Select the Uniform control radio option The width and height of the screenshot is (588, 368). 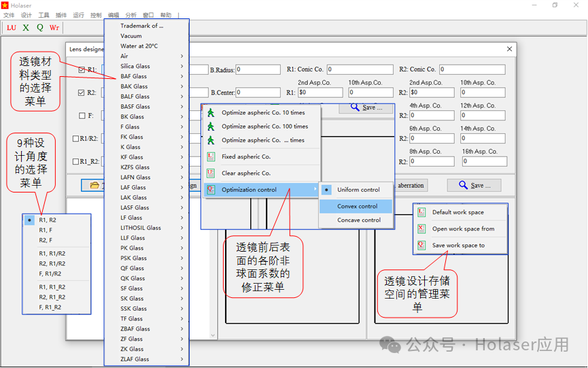(356, 190)
